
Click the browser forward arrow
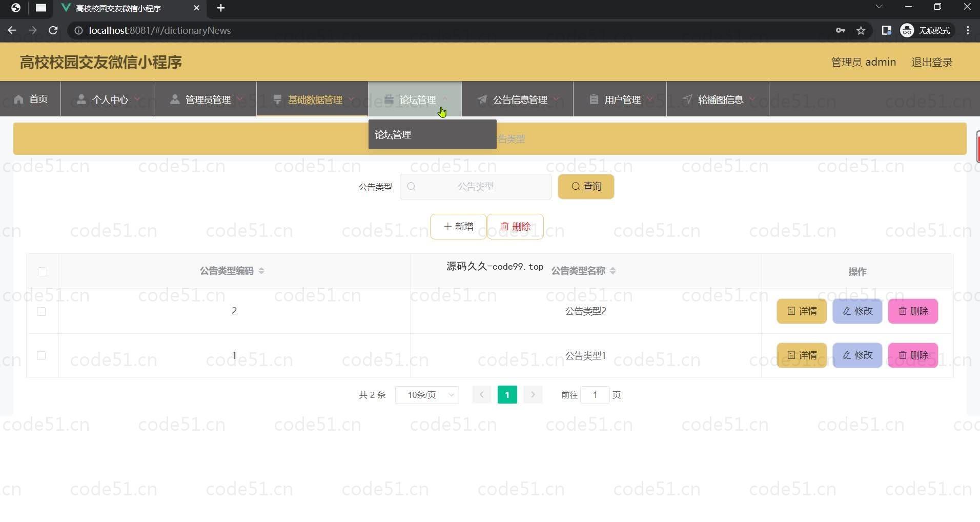pos(32,30)
